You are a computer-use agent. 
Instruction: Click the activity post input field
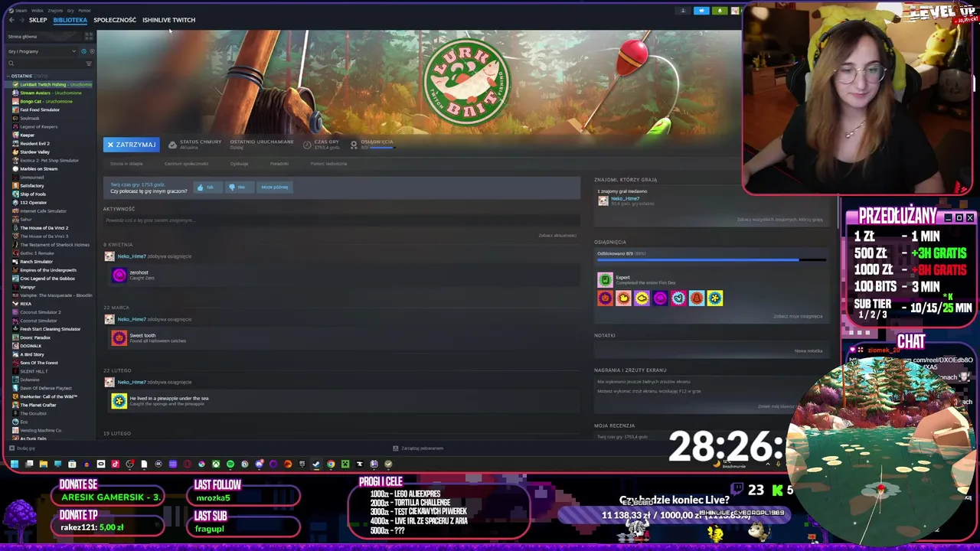pos(341,220)
